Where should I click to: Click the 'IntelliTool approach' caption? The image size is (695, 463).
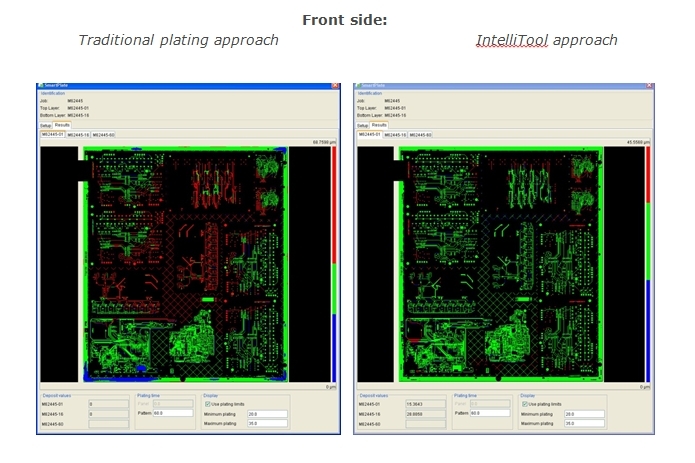point(547,40)
